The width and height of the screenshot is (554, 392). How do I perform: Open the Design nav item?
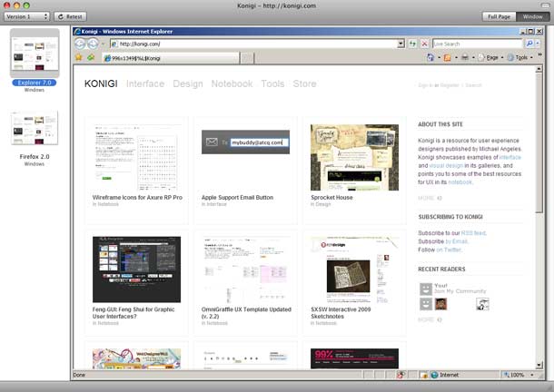(x=188, y=83)
